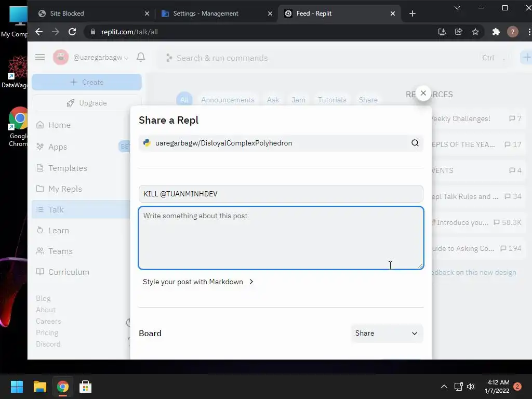Open a new browser tab
The height and width of the screenshot is (399, 532).
point(412,14)
